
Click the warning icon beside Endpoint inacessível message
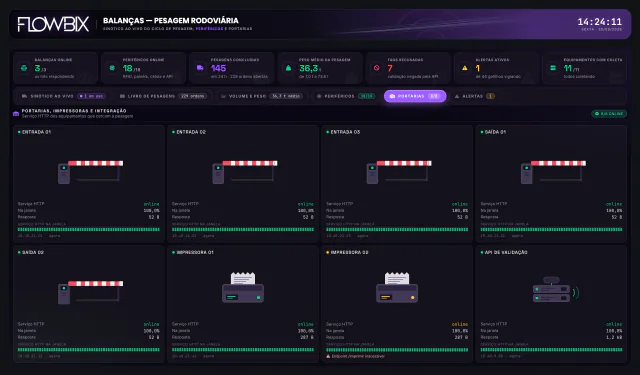(x=328, y=356)
